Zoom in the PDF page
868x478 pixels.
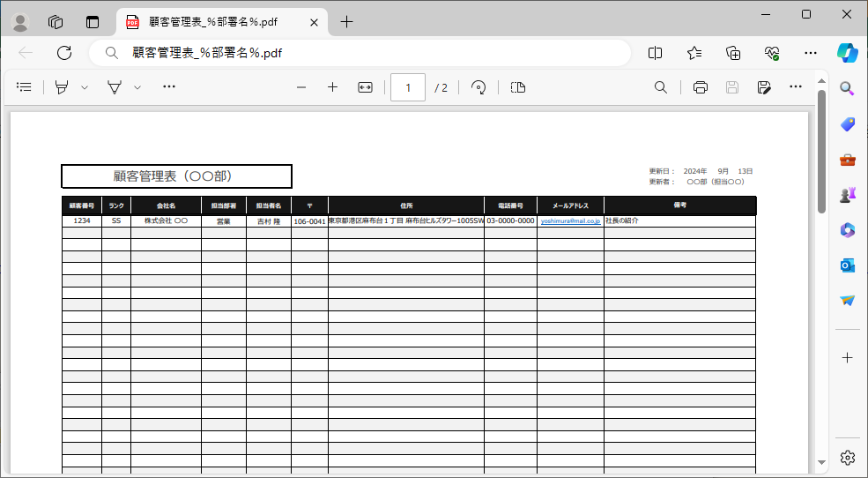332,87
